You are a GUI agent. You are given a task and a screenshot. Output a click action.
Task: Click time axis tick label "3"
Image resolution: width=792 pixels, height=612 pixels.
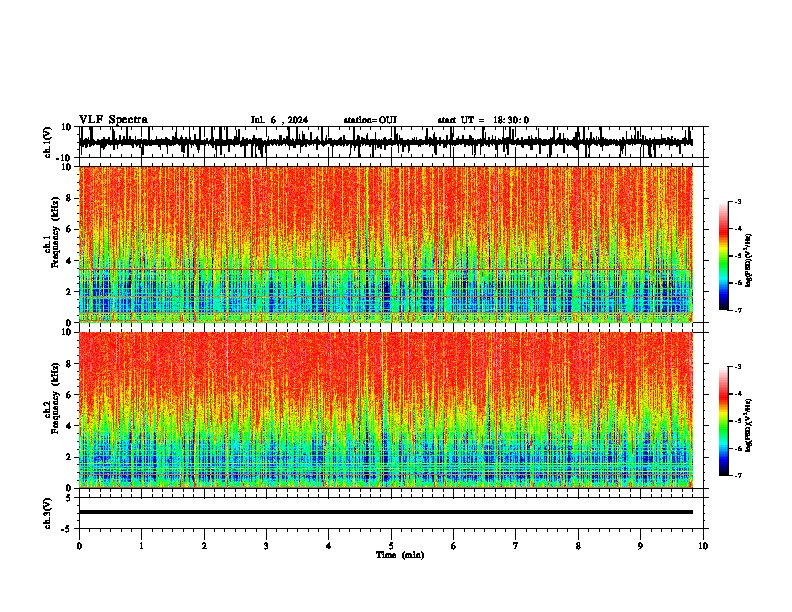coord(266,546)
